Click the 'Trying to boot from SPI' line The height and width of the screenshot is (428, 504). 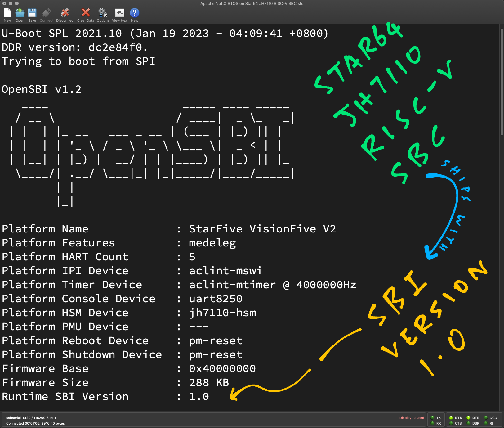(78, 61)
